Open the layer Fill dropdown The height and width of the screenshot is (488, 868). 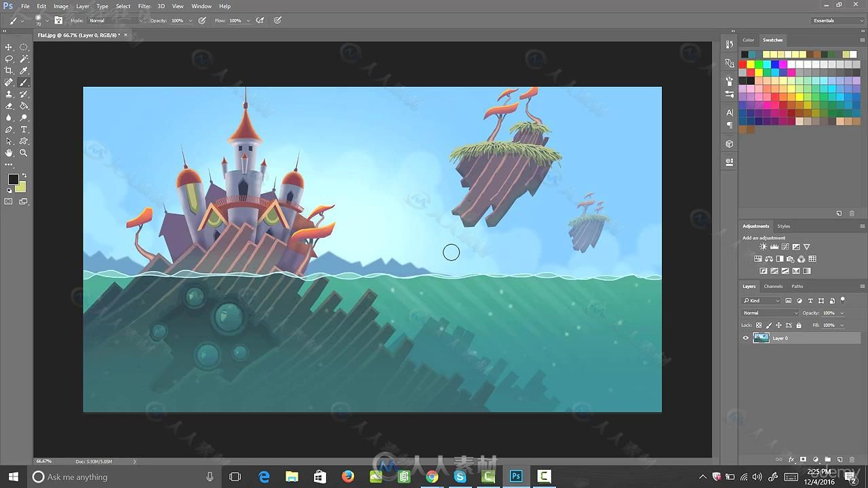(842, 325)
